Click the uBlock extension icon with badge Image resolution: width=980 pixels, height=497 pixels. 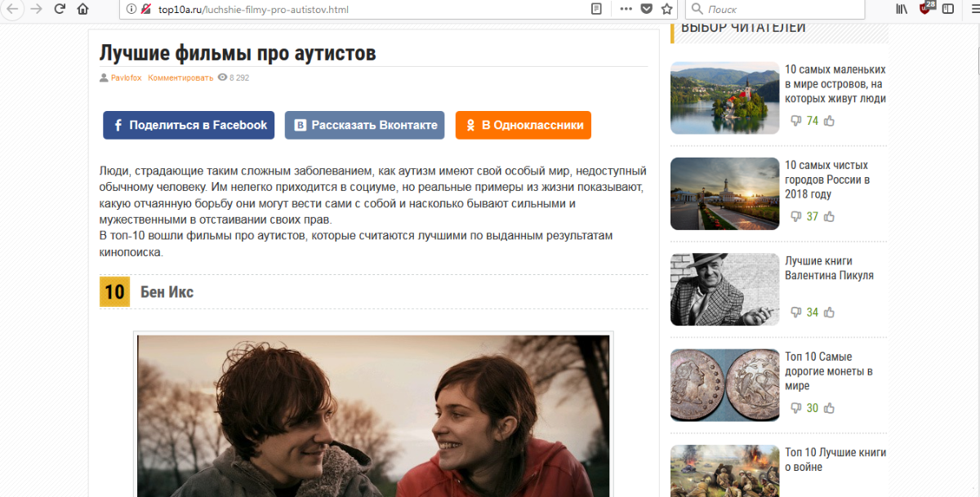pos(926,9)
